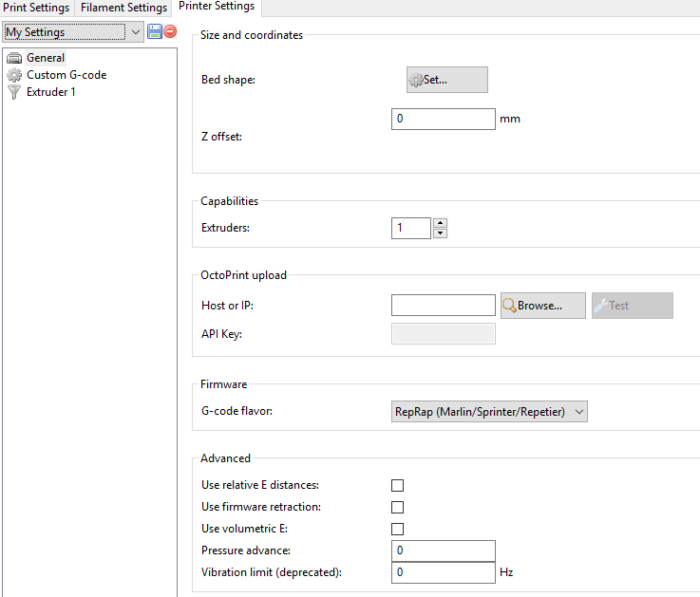Click the 'Pressure advance:' label
The image size is (700, 597).
[x=246, y=550]
